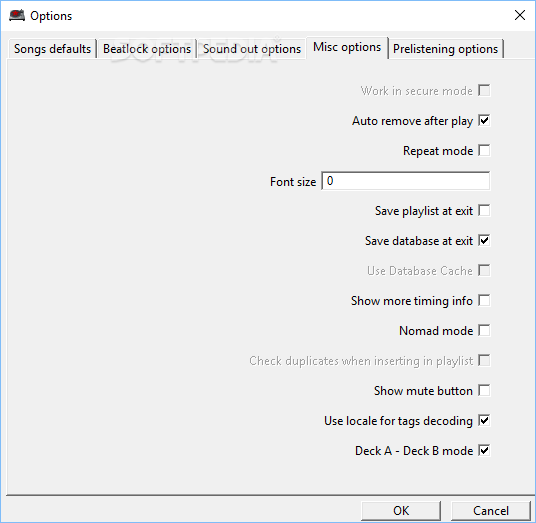
Task: Click the Work in secure mode checkbox
Action: [484, 91]
